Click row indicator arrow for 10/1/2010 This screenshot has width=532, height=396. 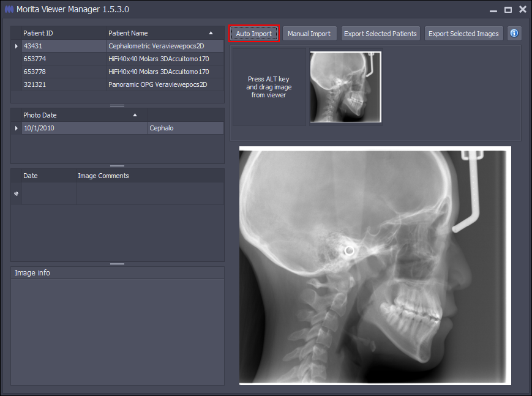click(x=17, y=128)
